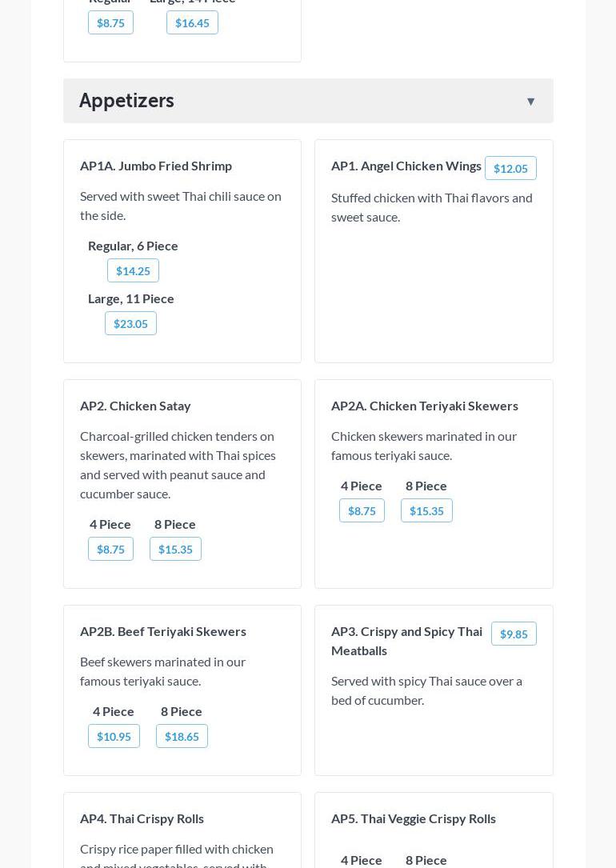Add Crispy and Spicy Thai Meatballs $9.85

(x=513, y=634)
